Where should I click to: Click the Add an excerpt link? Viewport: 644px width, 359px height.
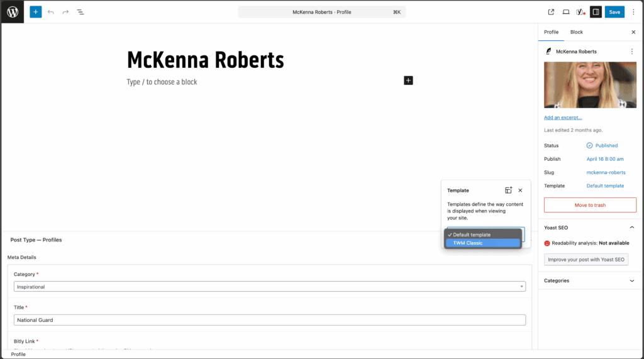(563, 118)
